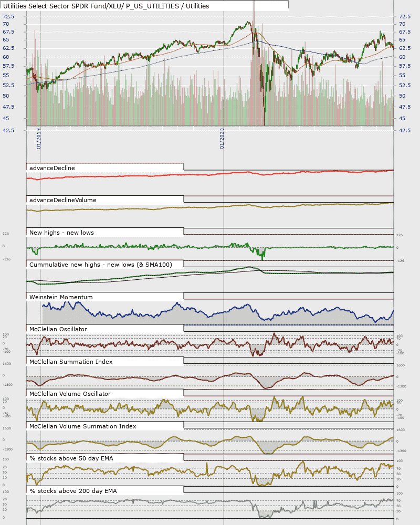
Task: Select the advanceDecline panel label
Action: click(52, 168)
